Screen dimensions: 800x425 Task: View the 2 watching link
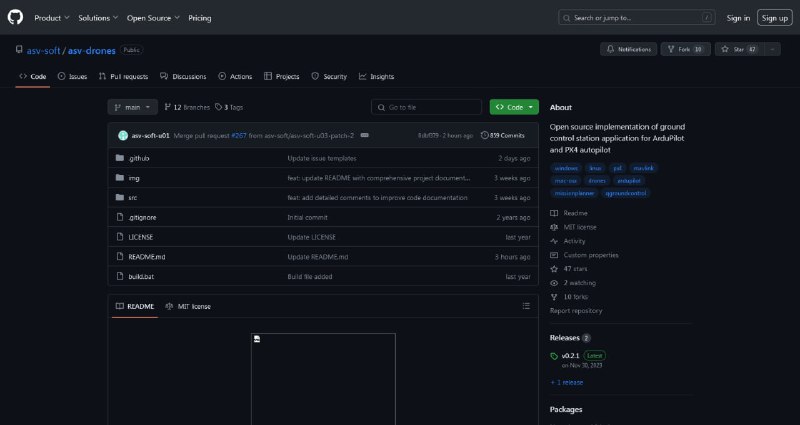pos(573,283)
